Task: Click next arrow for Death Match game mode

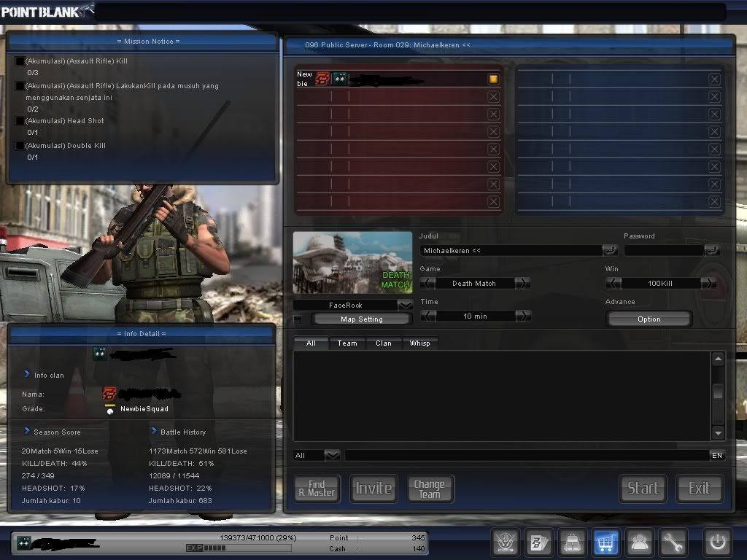Action: click(x=522, y=284)
